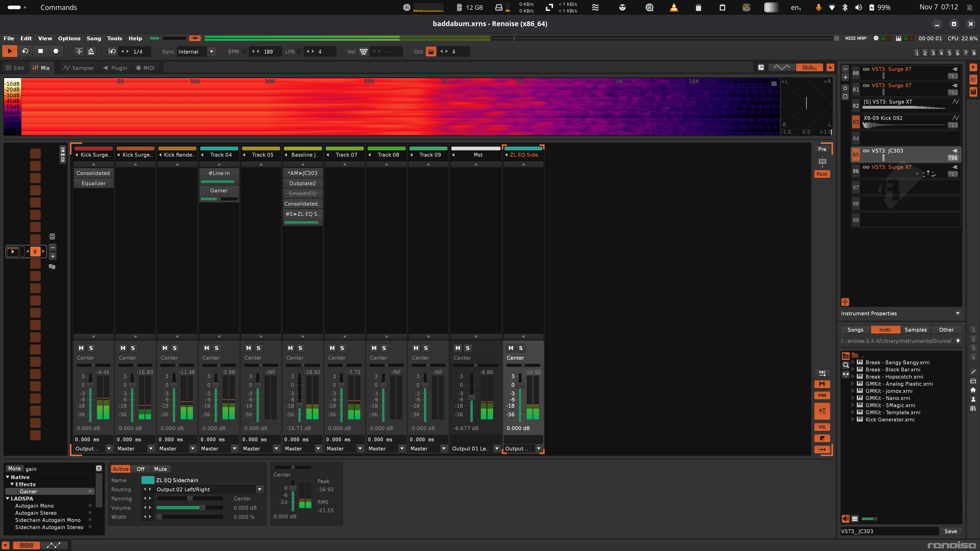Click the Play button in transport
Screen dimensions: 980x551
click(x=10, y=51)
